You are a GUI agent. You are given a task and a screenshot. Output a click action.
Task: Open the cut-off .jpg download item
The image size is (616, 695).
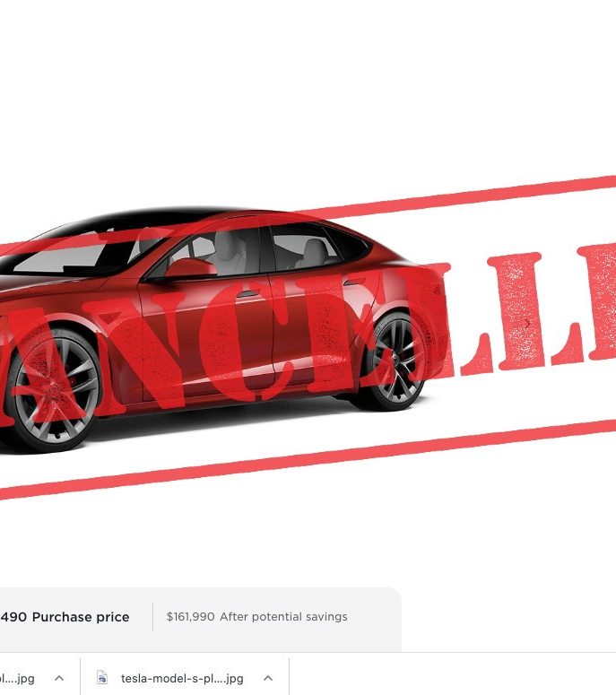pyautogui.click(x=17, y=678)
